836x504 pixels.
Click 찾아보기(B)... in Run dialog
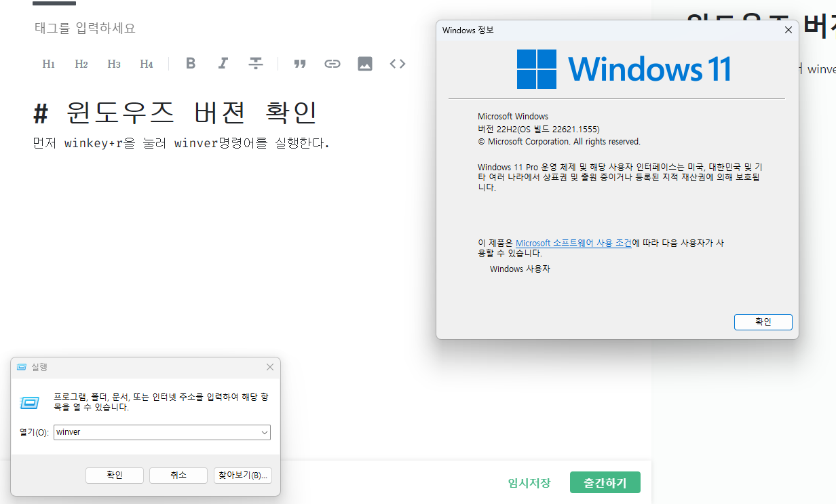pos(243,475)
